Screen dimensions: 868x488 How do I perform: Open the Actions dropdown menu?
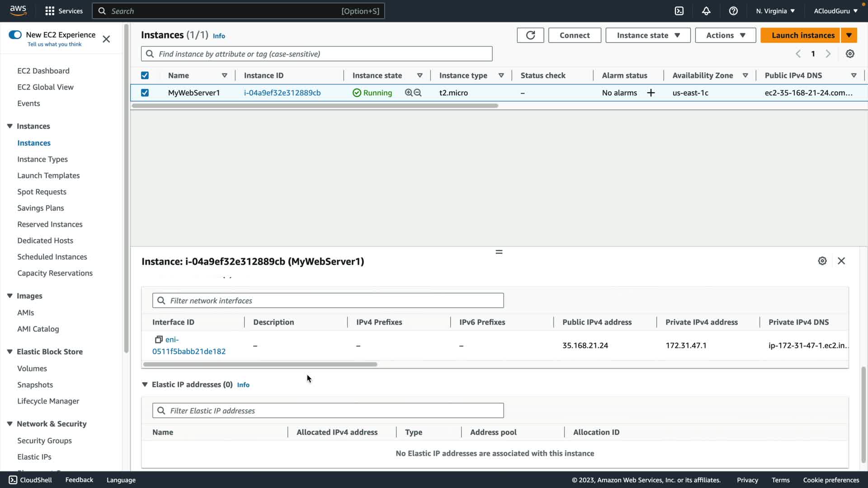pos(725,35)
